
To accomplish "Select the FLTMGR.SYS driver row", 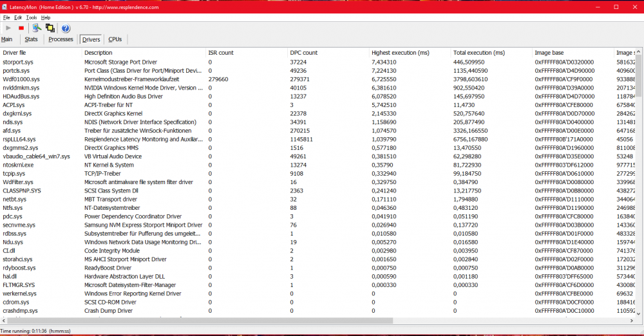I will coord(318,285).
